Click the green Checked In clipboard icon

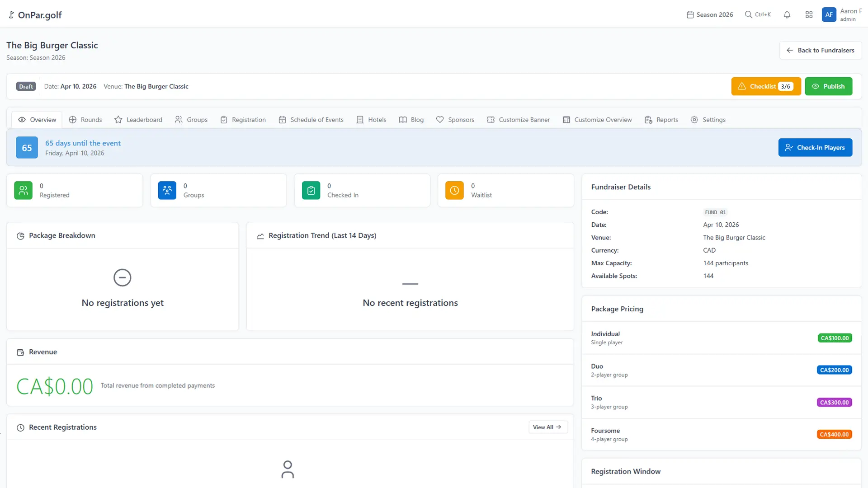311,190
